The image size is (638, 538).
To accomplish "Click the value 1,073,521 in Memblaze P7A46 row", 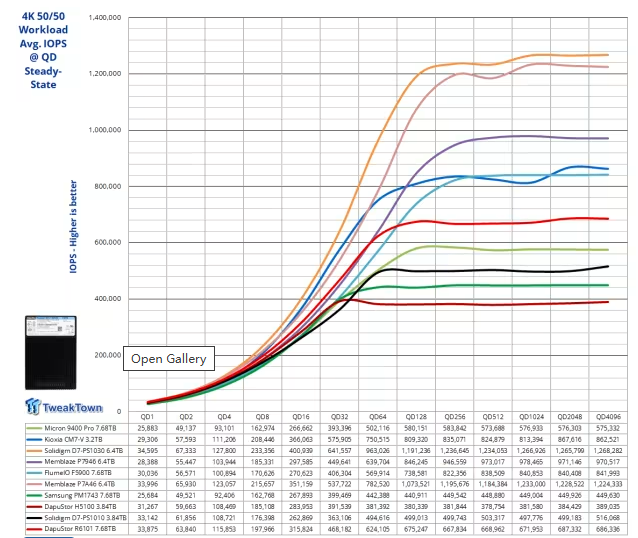I will pyautogui.click(x=416, y=484).
